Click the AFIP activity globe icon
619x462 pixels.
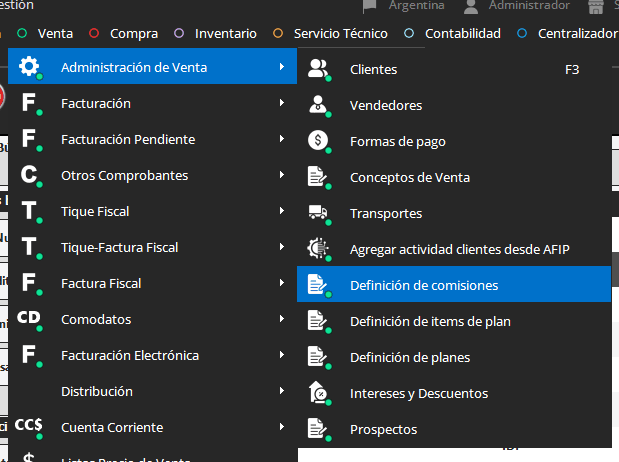(x=318, y=249)
